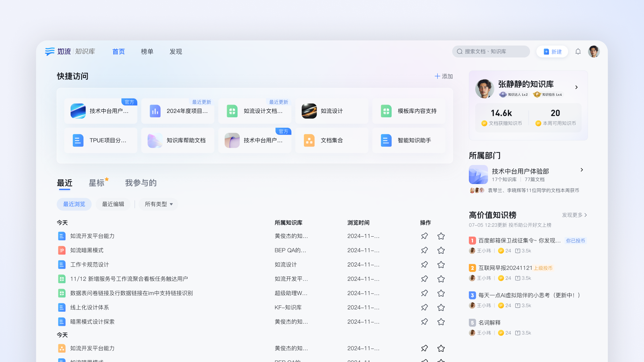Toggle star on 暗黑模式设计探索 row
Image resolution: width=644 pixels, height=362 pixels.
point(441,322)
